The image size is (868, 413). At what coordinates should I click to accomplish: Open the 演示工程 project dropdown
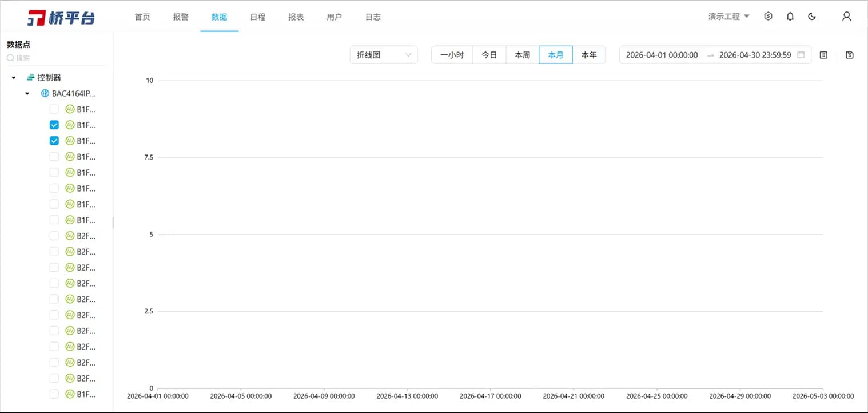pyautogui.click(x=728, y=17)
